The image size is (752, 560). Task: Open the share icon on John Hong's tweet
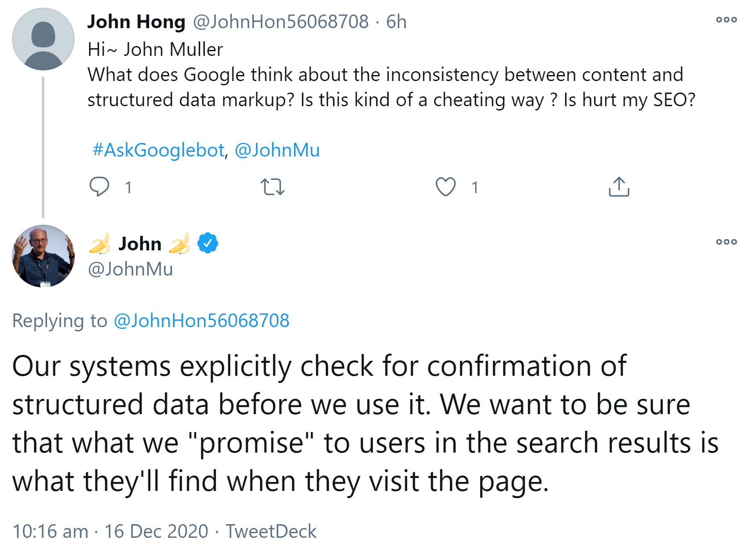618,187
